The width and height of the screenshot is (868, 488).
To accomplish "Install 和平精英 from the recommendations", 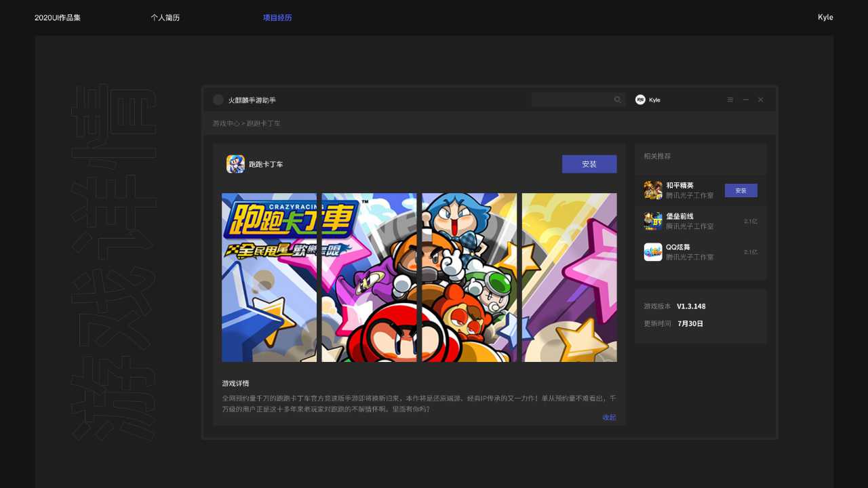I will click(741, 190).
